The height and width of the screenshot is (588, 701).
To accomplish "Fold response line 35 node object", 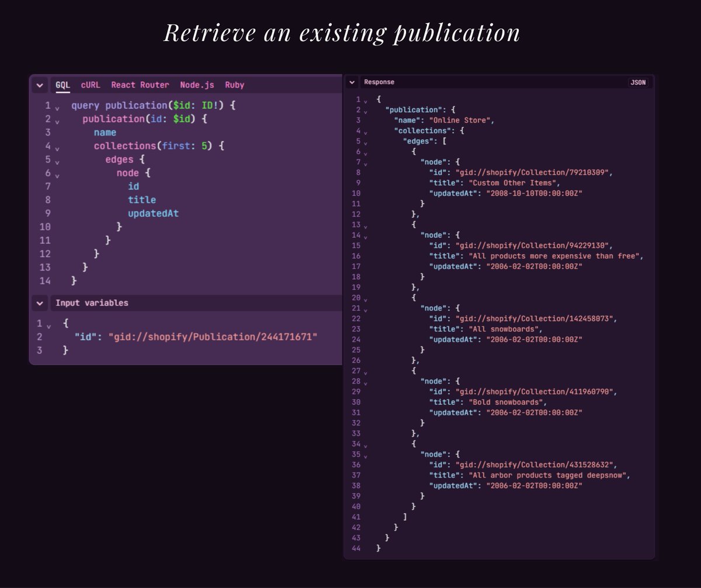I will click(x=366, y=456).
